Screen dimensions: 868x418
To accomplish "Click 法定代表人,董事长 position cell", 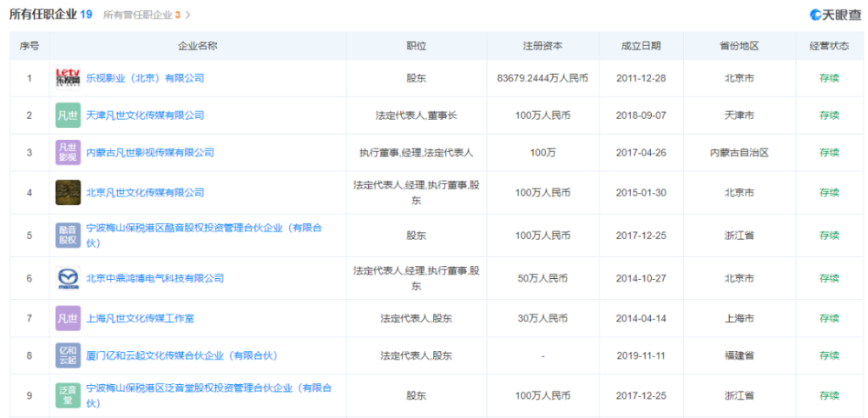I will pos(417,116).
